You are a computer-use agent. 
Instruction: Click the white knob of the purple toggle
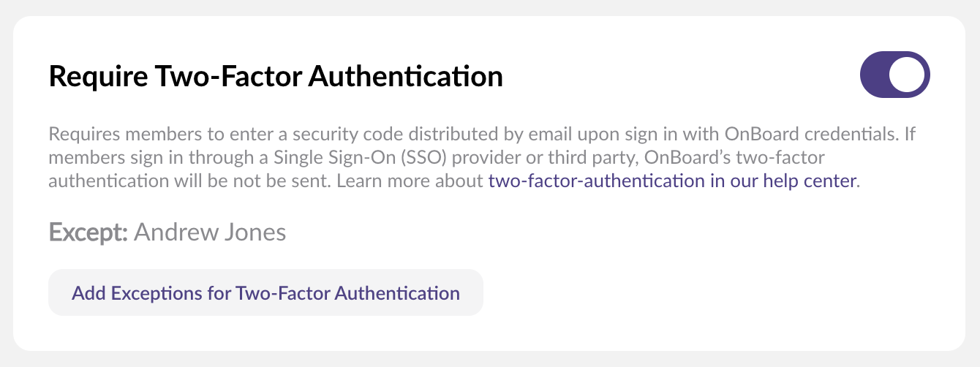tap(908, 75)
